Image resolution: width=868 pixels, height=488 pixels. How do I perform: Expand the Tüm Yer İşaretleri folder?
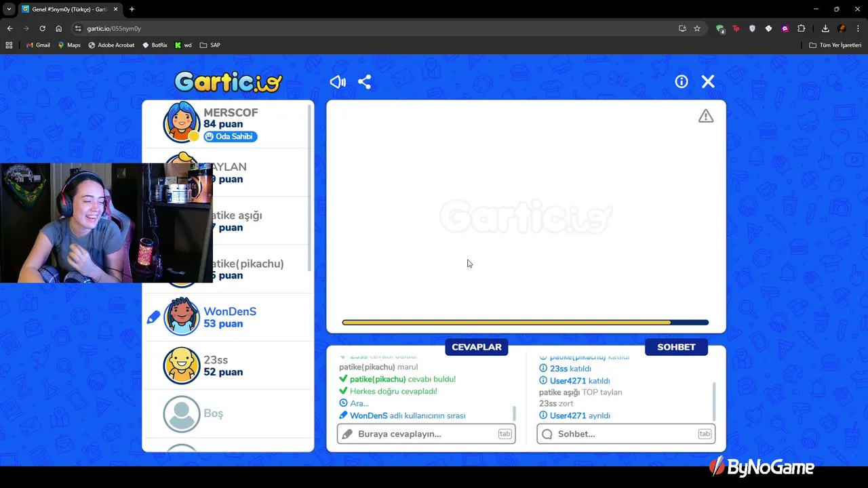coord(835,45)
